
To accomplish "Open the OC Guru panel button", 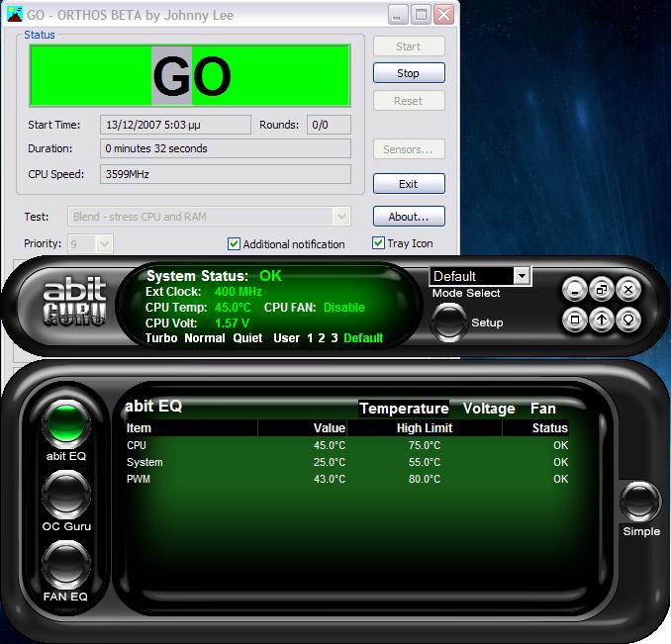I will coord(66,494).
